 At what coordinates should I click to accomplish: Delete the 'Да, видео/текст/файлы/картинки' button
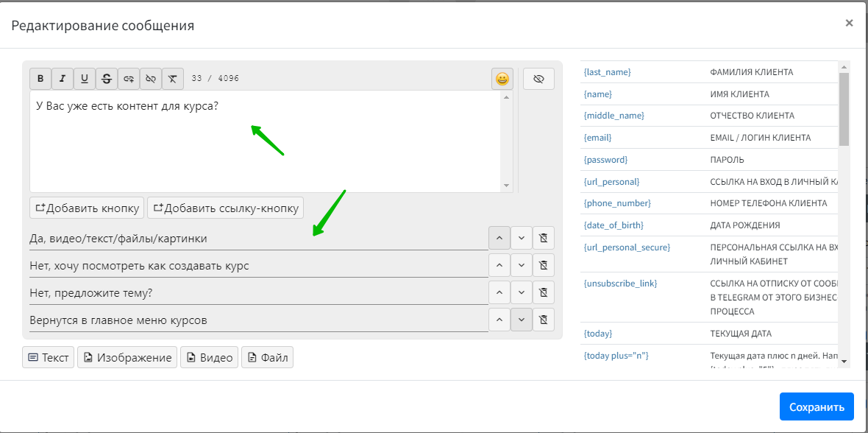pos(543,238)
